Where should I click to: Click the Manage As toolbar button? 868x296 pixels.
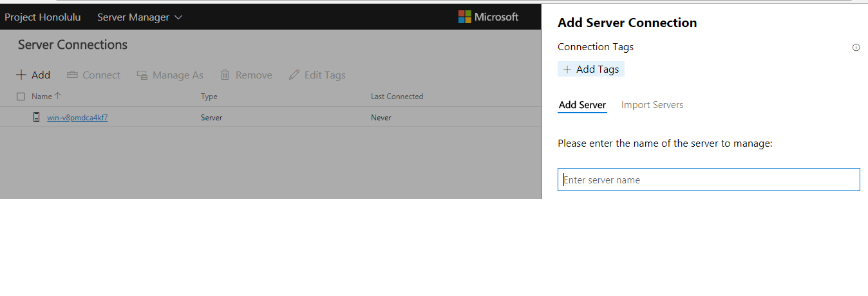(170, 75)
